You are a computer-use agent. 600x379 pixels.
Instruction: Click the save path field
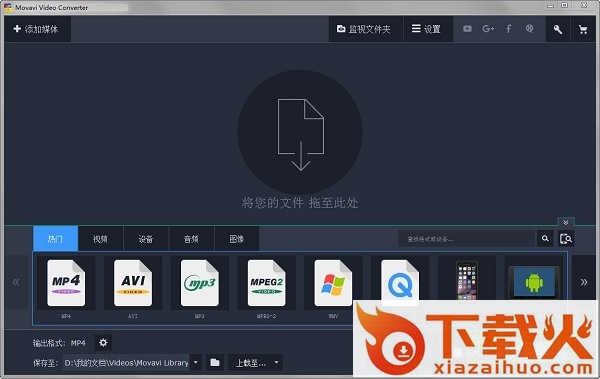pos(126,363)
